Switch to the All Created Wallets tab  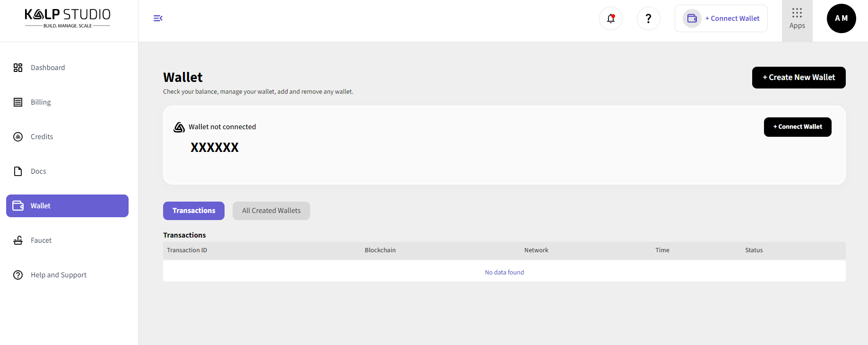271,211
